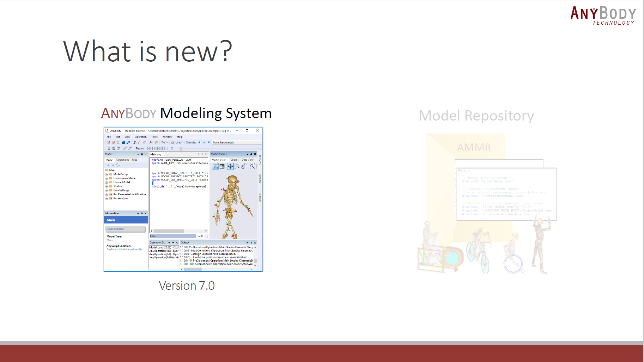Open the Edit menu
The height and width of the screenshot is (362, 644).
[x=117, y=137]
